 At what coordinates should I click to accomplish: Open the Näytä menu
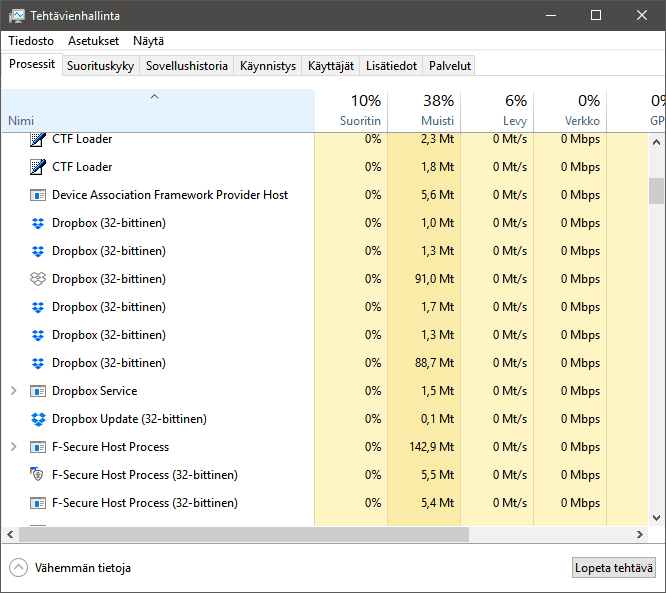(148, 41)
